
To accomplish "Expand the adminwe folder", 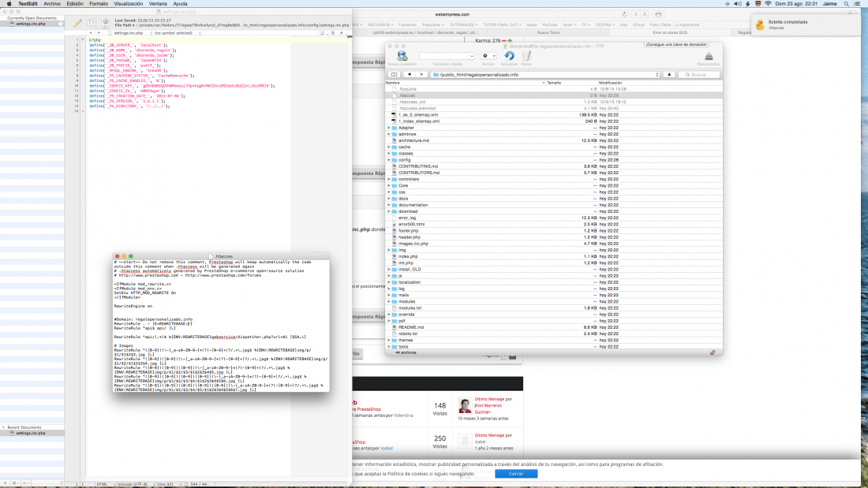I will pyautogui.click(x=388, y=134).
